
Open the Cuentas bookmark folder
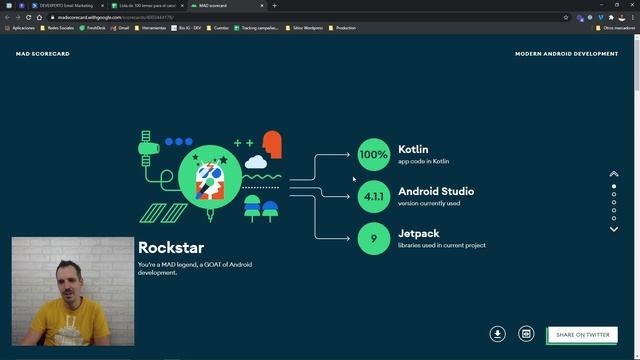pos(218,28)
